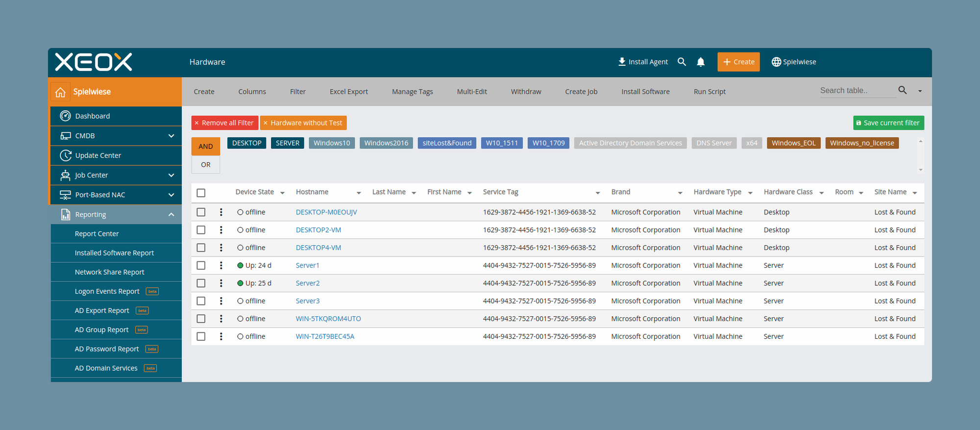Click the CMDB monitor icon

pos(65,136)
